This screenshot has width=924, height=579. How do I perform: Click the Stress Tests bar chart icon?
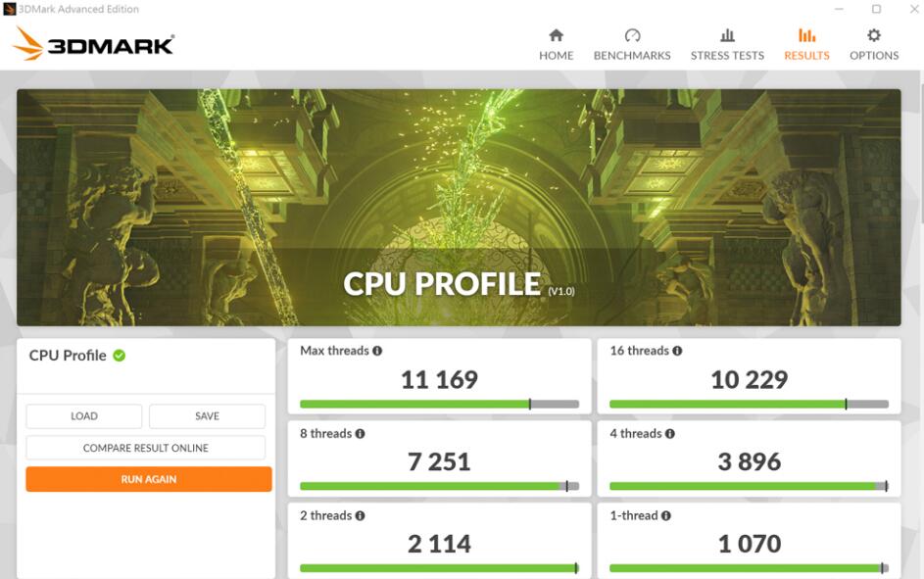coord(728,35)
